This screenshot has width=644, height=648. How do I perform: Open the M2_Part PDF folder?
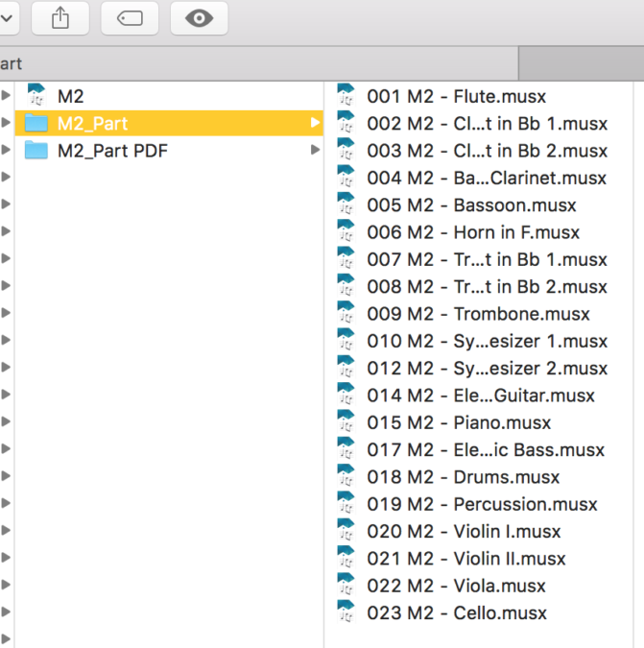pyautogui.click(x=169, y=151)
